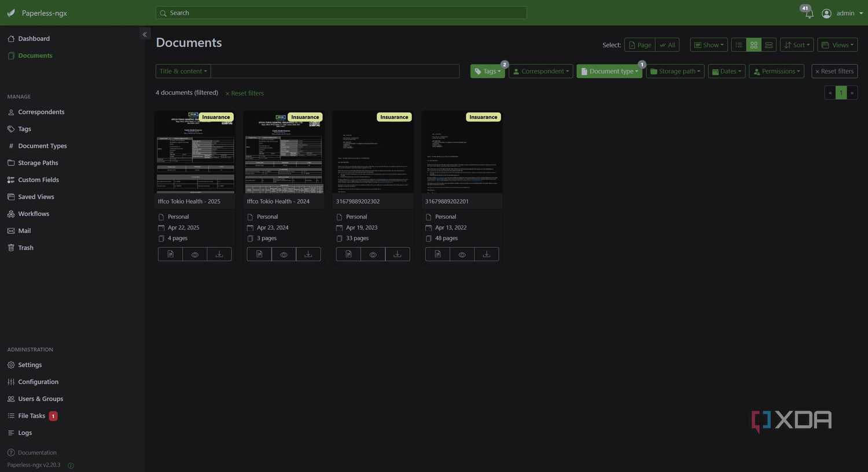Open the Storage path filter dropdown
Image resolution: width=868 pixels, height=472 pixels.
[675, 71]
